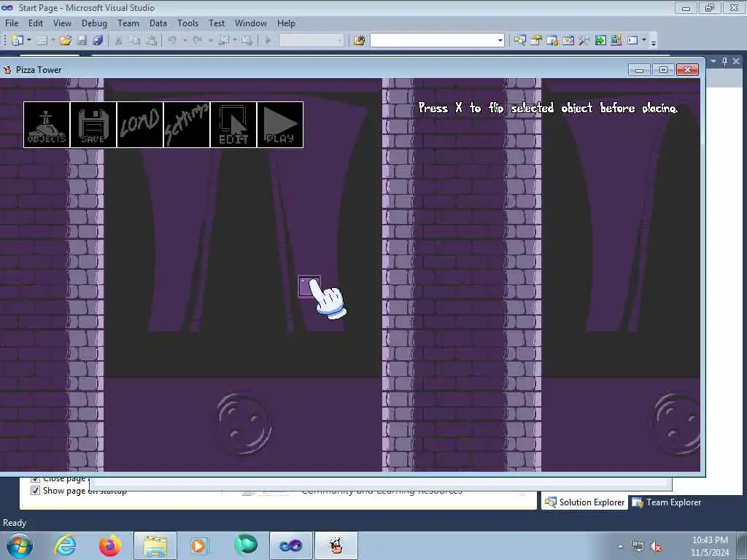
Task: Launch Internet Explorer from taskbar
Action: tap(65, 545)
